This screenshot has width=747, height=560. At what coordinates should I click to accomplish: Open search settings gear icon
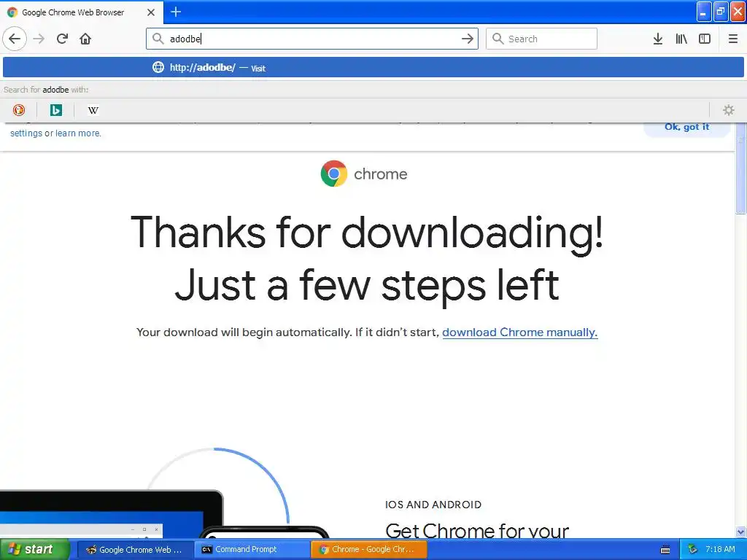point(729,110)
